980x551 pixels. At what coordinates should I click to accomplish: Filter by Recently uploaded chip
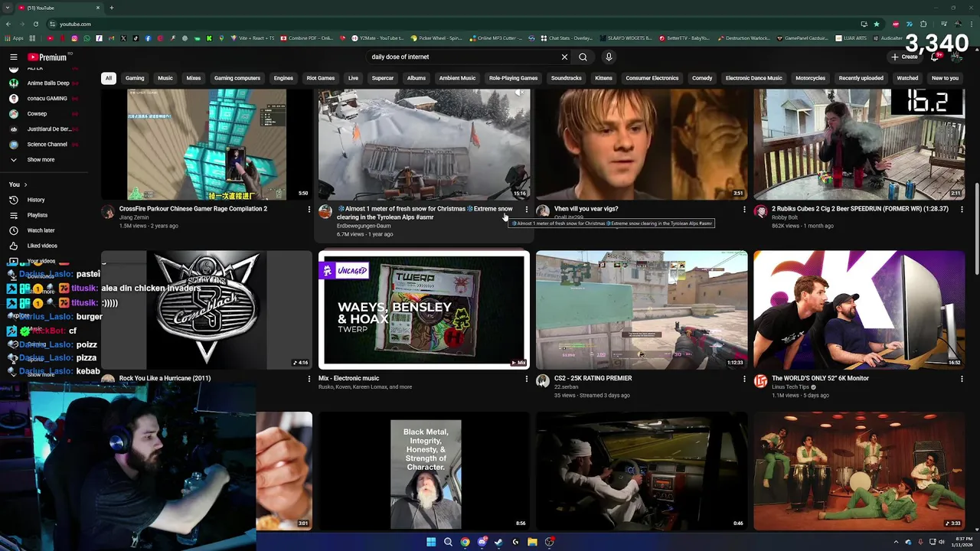tap(861, 78)
